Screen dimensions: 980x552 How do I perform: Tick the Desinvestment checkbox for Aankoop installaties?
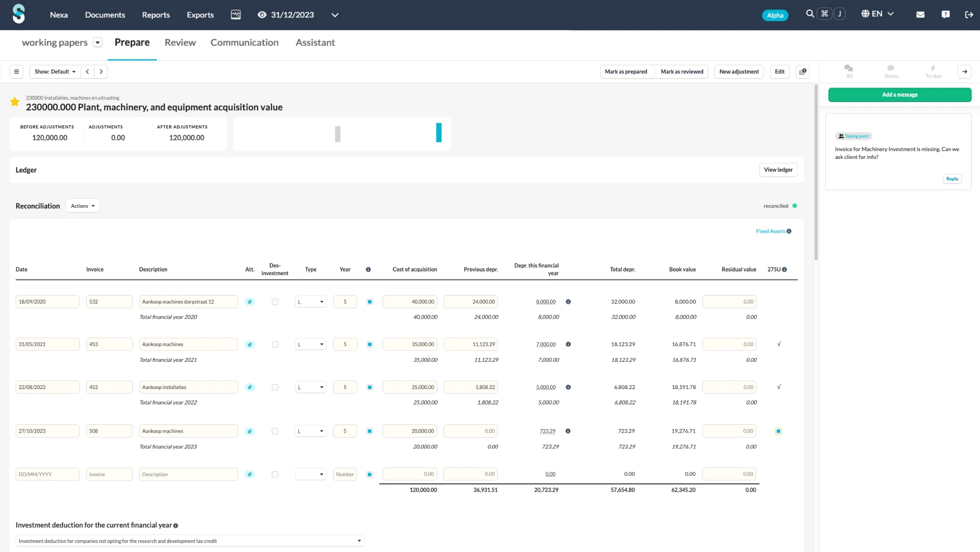(275, 387)
